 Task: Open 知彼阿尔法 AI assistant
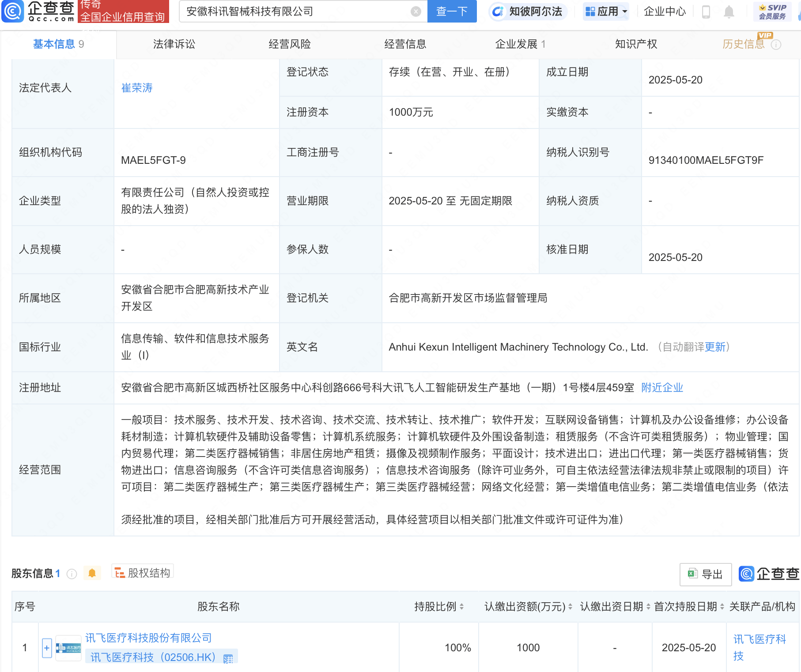528,11
